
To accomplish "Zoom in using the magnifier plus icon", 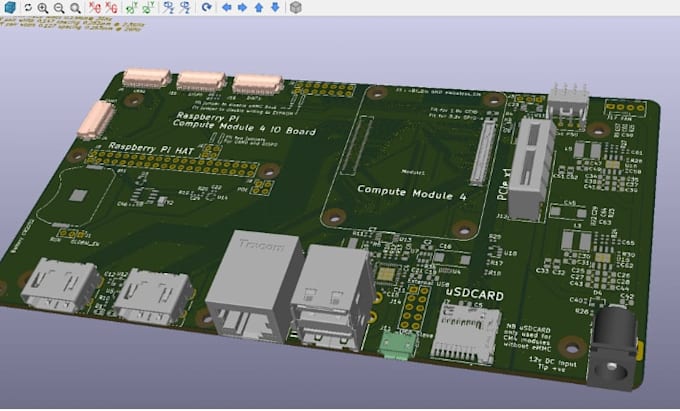I will point(42,8).
